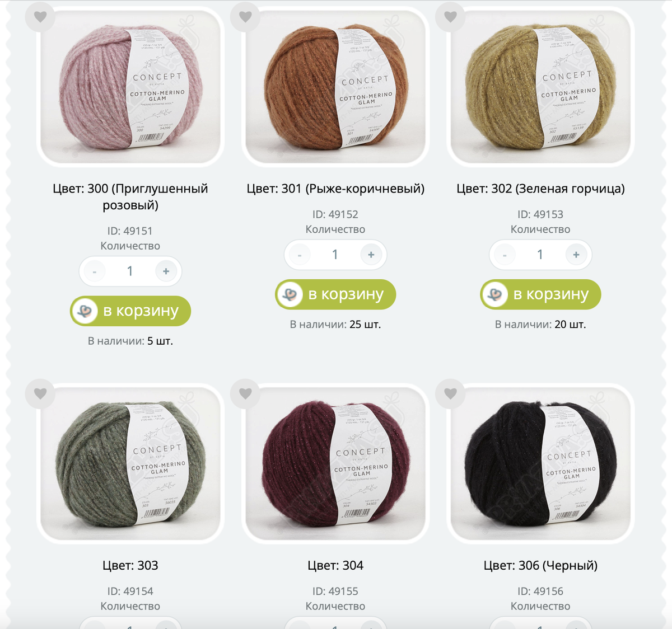The width and height of the screenshot is (672, 629).
Task: Open title link for Цвет: 303
Action: pos(130,565)
